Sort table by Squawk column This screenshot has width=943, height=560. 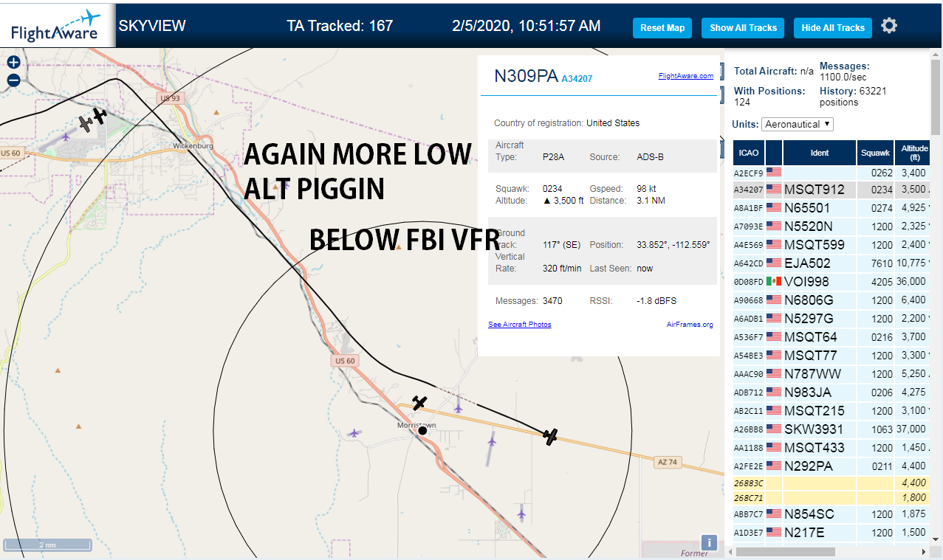(x=875, y=153)
